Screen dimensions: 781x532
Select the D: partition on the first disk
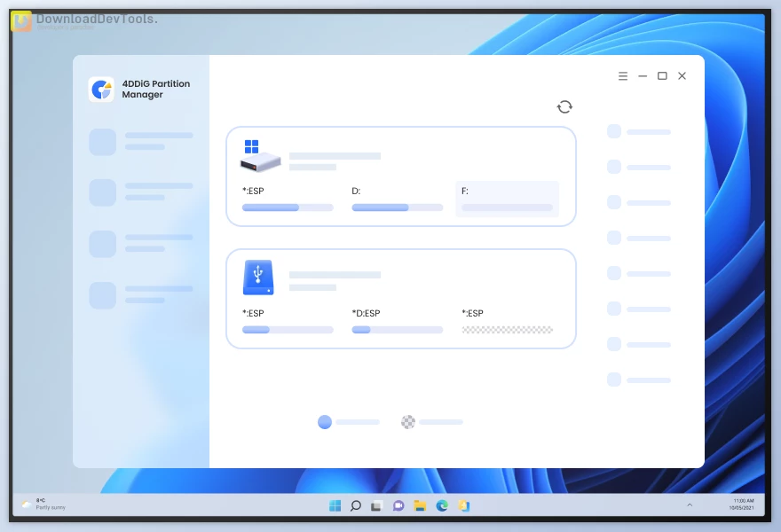[x=397, y=199]
